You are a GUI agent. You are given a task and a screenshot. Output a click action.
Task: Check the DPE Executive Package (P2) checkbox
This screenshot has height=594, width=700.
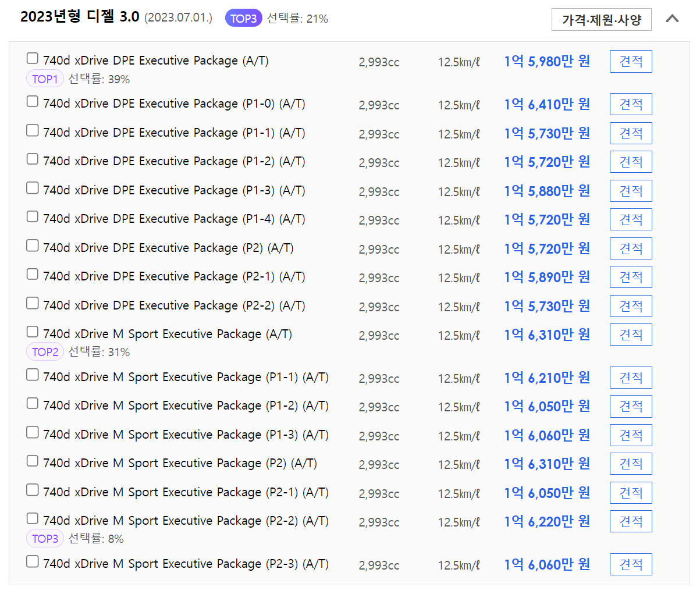[33, 246]
